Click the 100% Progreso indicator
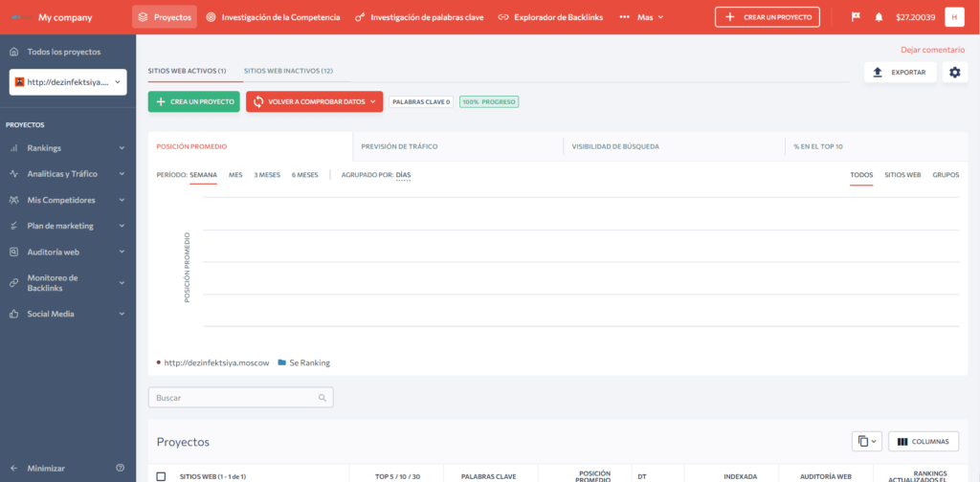Viewport: 980px width, 482px height. [x=489, y=101]
